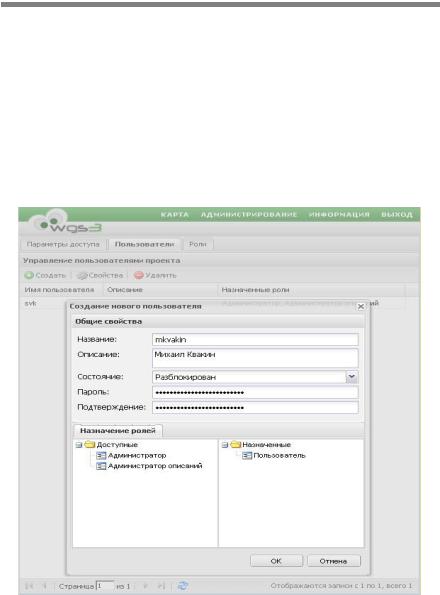Open the Состояние dropdown arrow
This screenshot has width=440, height=595.
352,377
